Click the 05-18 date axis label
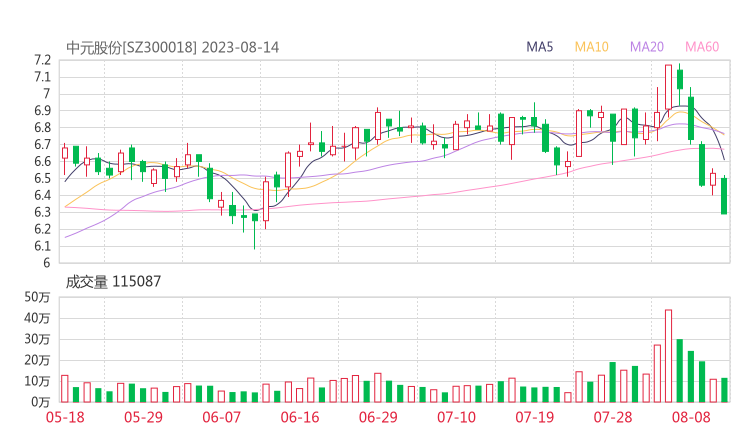740x440 pixels. pos(65,417)
